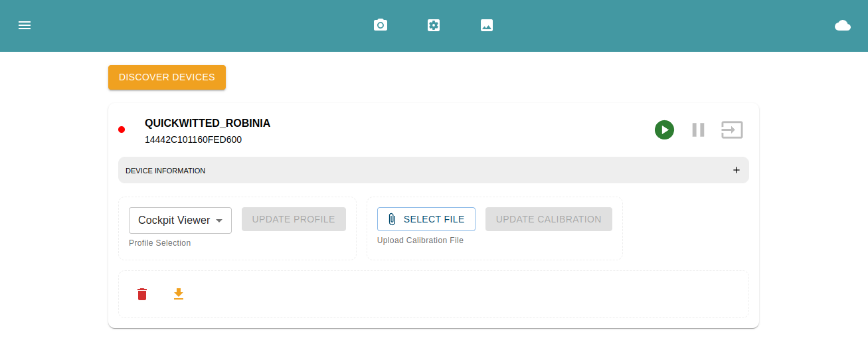Click the Update Calibration button

pos(549,219)
